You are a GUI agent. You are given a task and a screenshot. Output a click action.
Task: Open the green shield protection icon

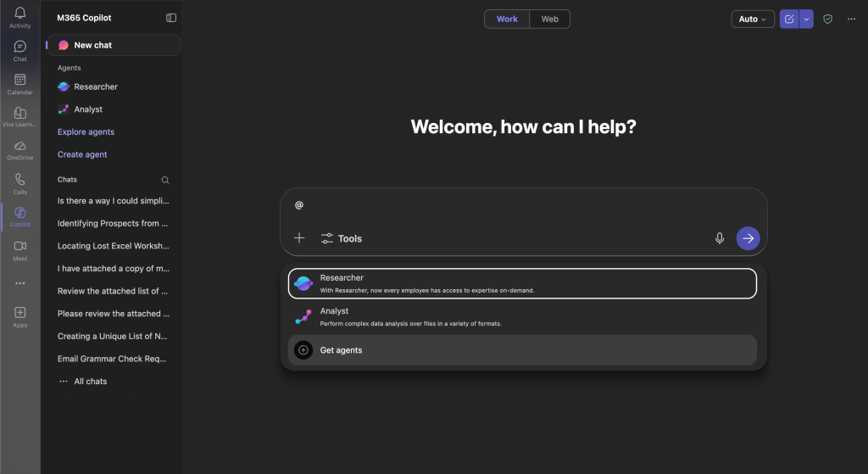[x=827, y=19]
